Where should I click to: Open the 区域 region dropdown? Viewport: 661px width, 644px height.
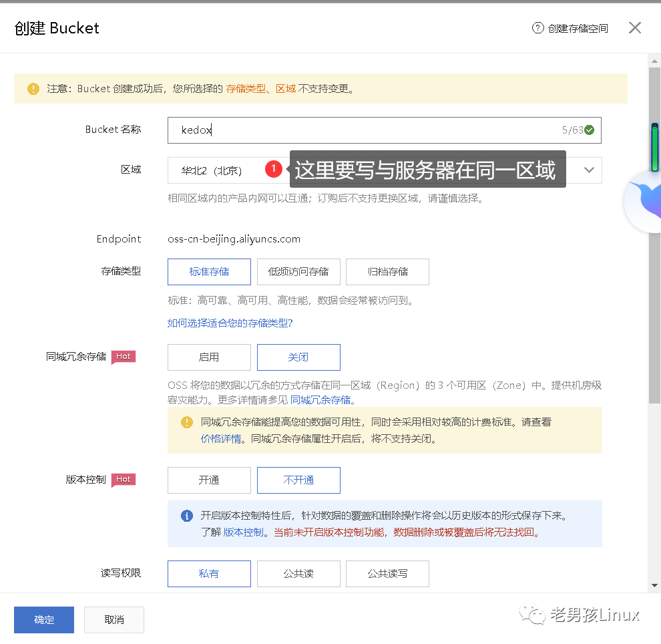385,170
